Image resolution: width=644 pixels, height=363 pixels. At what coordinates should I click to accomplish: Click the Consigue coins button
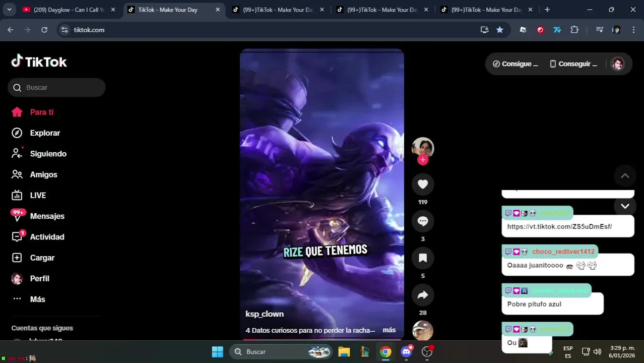coord(515,64)
